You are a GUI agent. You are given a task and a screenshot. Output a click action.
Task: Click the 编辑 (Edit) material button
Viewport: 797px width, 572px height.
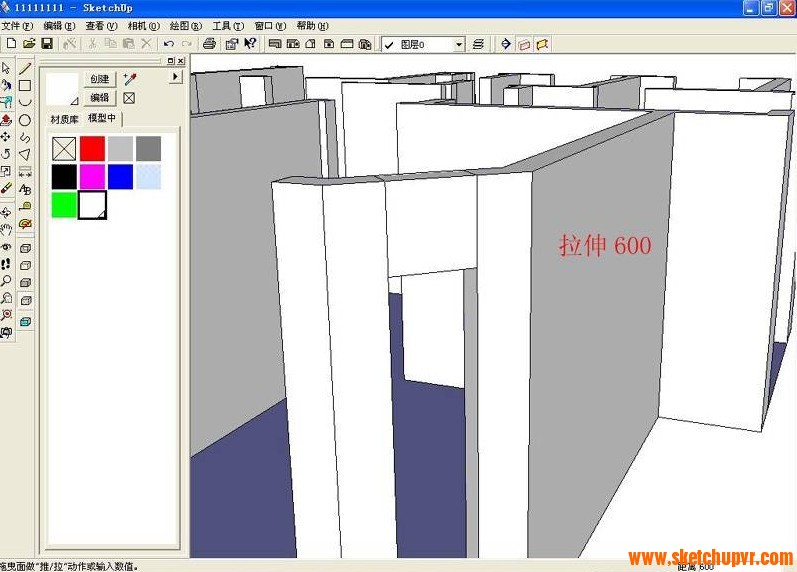click(100, 98)
